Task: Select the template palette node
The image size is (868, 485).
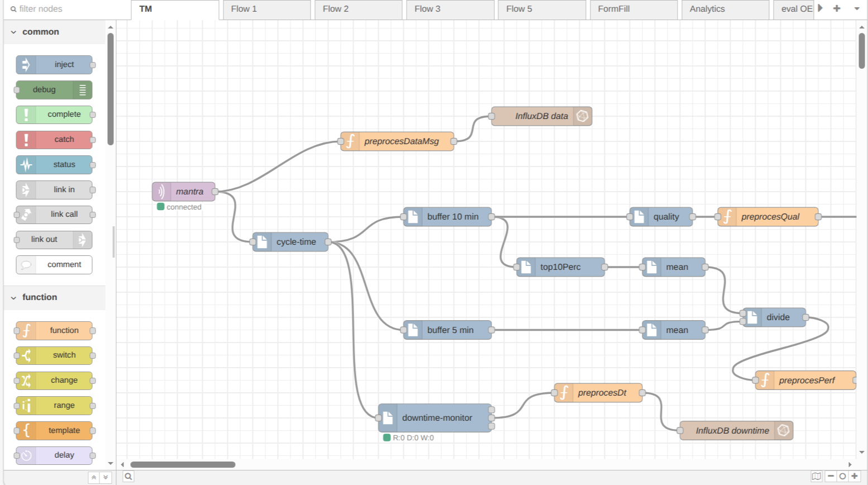Action: 54,431
